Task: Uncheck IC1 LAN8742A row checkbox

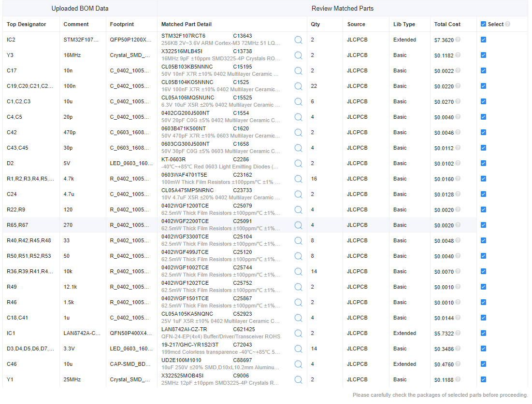Action: pos(484,333)
